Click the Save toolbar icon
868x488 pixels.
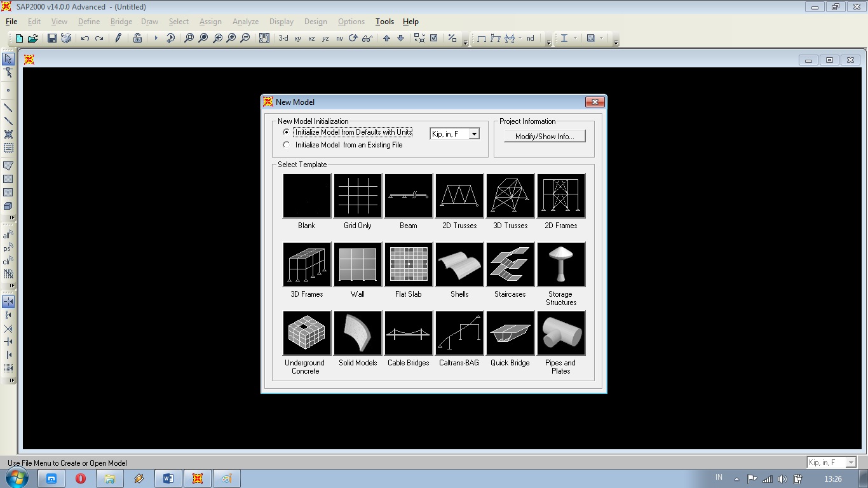click(51, 37)
